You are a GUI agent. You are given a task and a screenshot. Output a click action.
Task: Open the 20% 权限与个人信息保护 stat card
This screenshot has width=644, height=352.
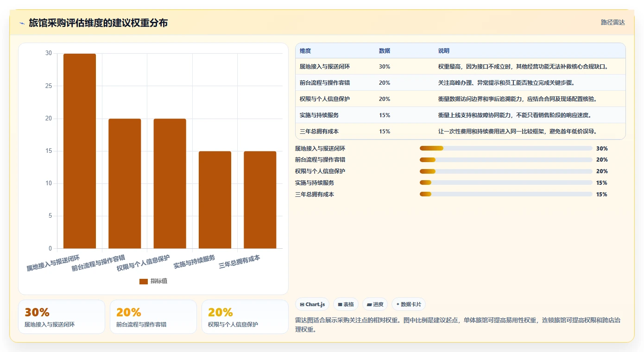click(x=245, y=317)
